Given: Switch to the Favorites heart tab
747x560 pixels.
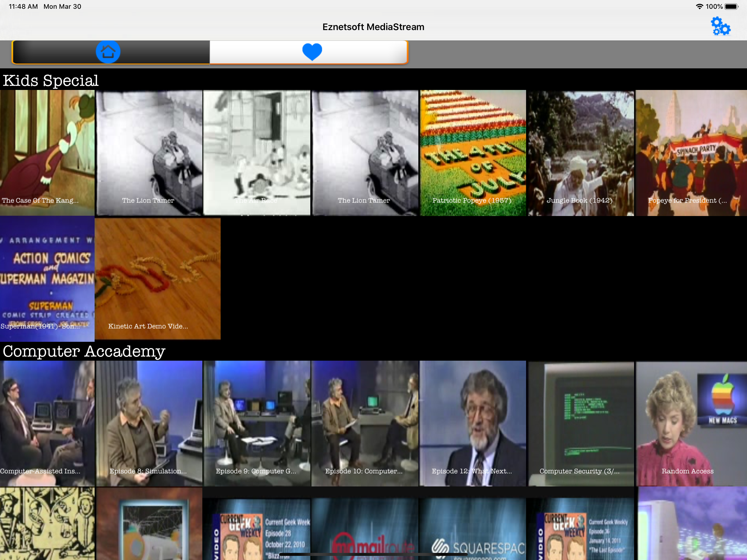Looking at the screenshot, I should (x=309, y=52).
